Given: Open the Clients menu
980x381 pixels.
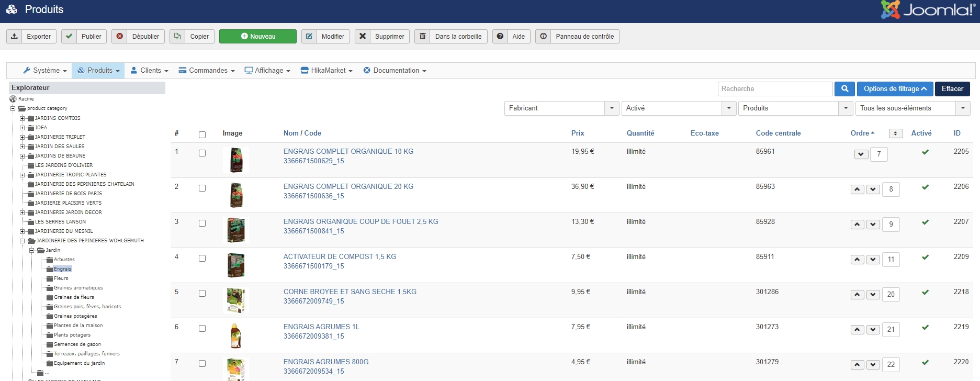Looking at the screenshot, I should [x=149, y=71].
